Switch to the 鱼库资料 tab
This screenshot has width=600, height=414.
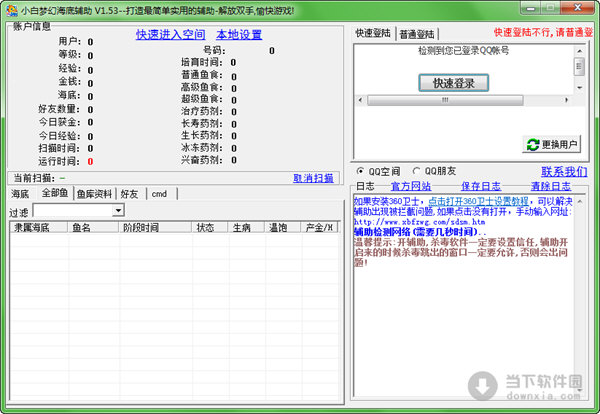pyautogui.click(x=94, y=194)
